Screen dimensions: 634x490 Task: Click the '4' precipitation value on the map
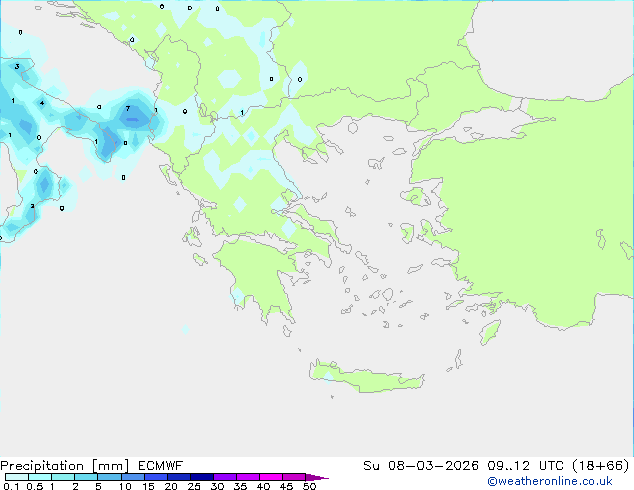[x=42, y=103]
